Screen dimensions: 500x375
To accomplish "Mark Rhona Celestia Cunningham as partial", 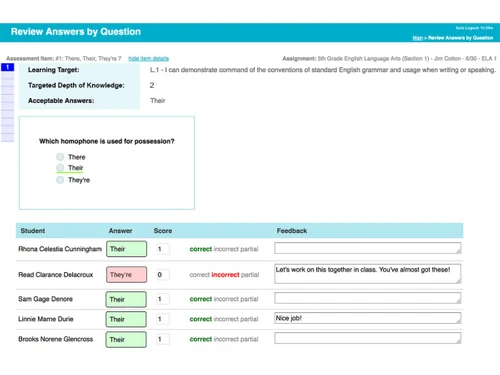I will click(x=249, y=249).
